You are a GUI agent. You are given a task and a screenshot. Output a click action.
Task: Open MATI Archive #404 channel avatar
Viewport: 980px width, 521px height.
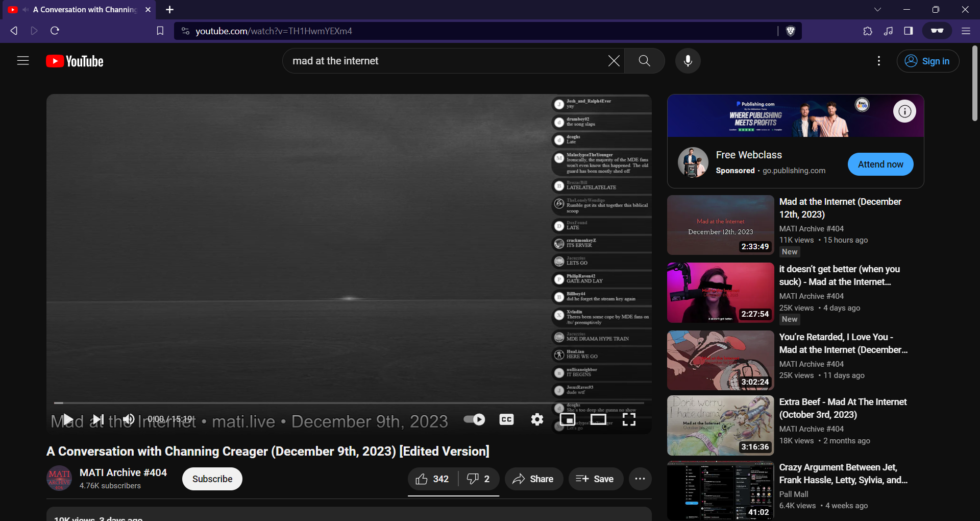pyautogui.click(x=59, y=479)
